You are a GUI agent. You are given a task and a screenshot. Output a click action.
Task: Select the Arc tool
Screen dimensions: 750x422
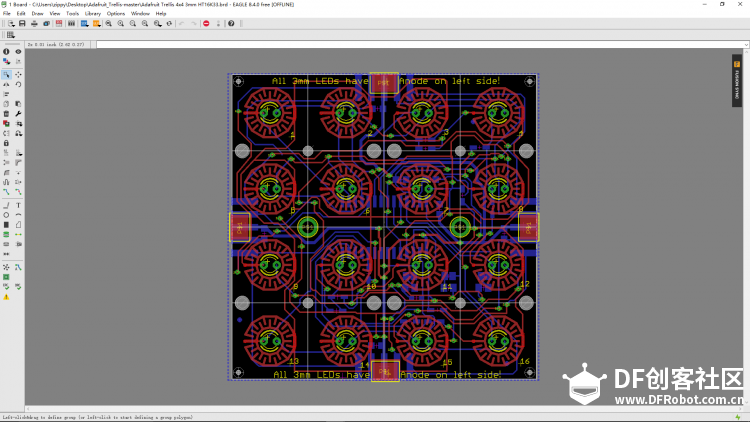(18, 215)
